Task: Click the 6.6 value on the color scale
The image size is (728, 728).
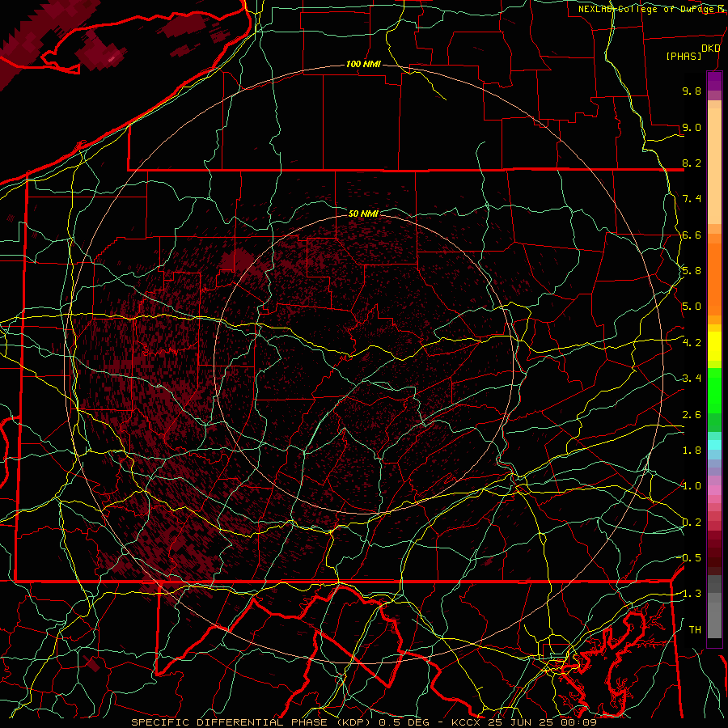Action: (692, 235)
